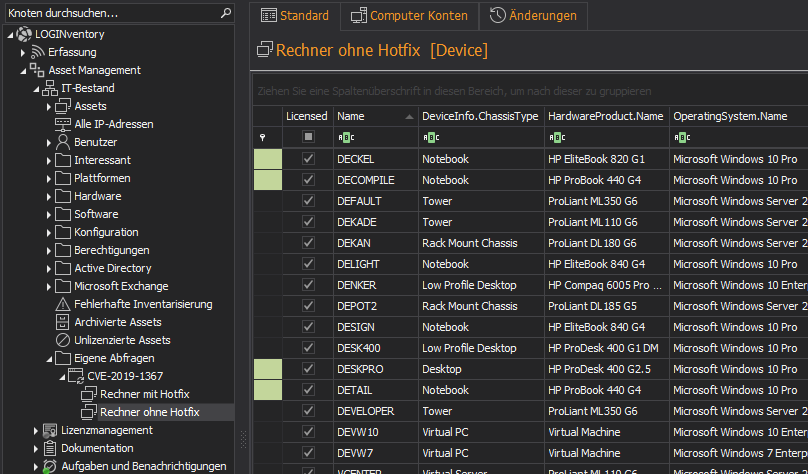Open the Änderungen tab
Viewport: 808px width, 474px height.
533,15
